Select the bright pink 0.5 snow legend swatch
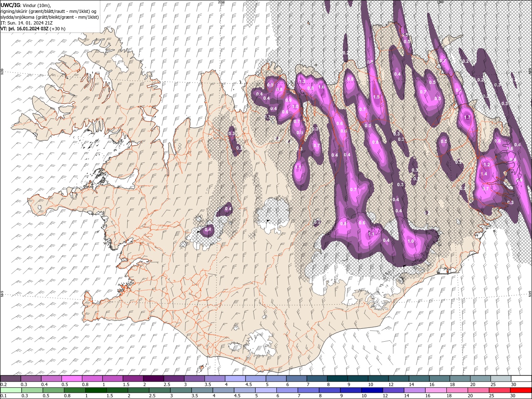 coord(71,379)
